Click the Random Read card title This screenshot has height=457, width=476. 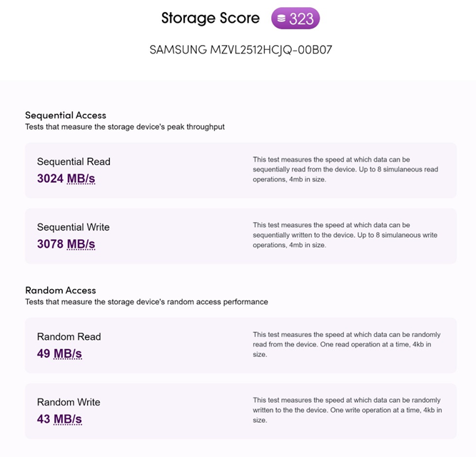coord(69,336)
